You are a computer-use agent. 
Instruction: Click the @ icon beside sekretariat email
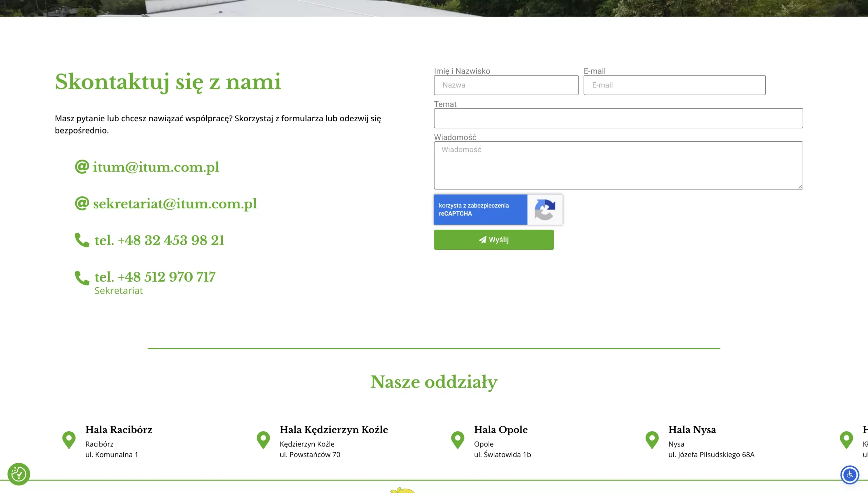pos(82,203)
